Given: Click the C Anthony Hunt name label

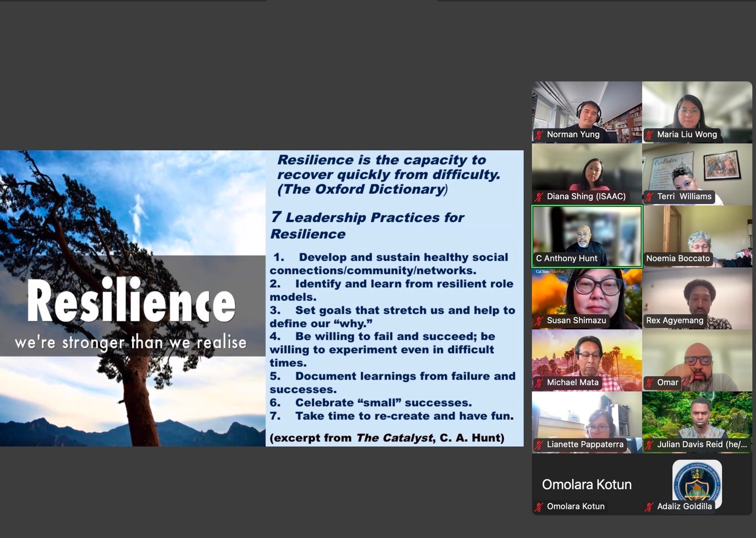Looking at the screenshot, I should pyautogui.click(x=566, y=258).
